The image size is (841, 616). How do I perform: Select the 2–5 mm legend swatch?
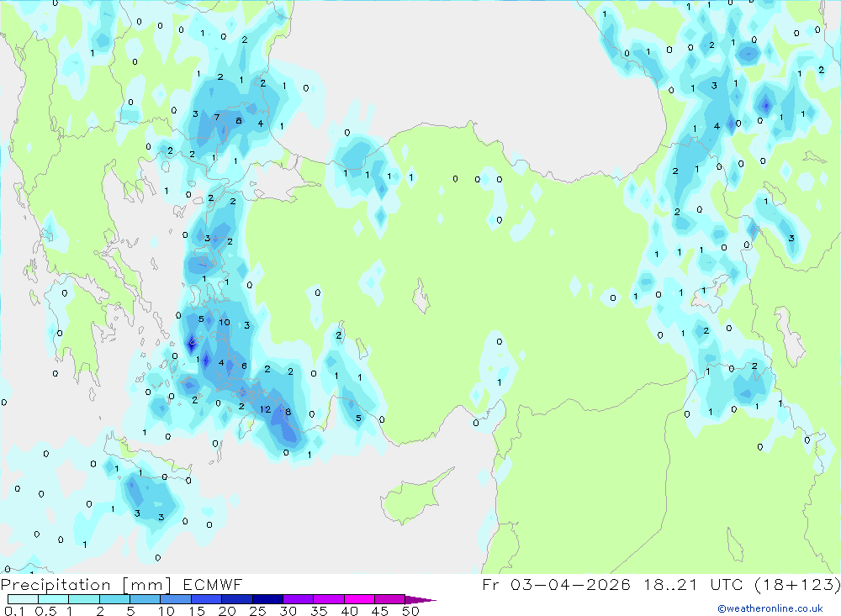click(114, 599)
